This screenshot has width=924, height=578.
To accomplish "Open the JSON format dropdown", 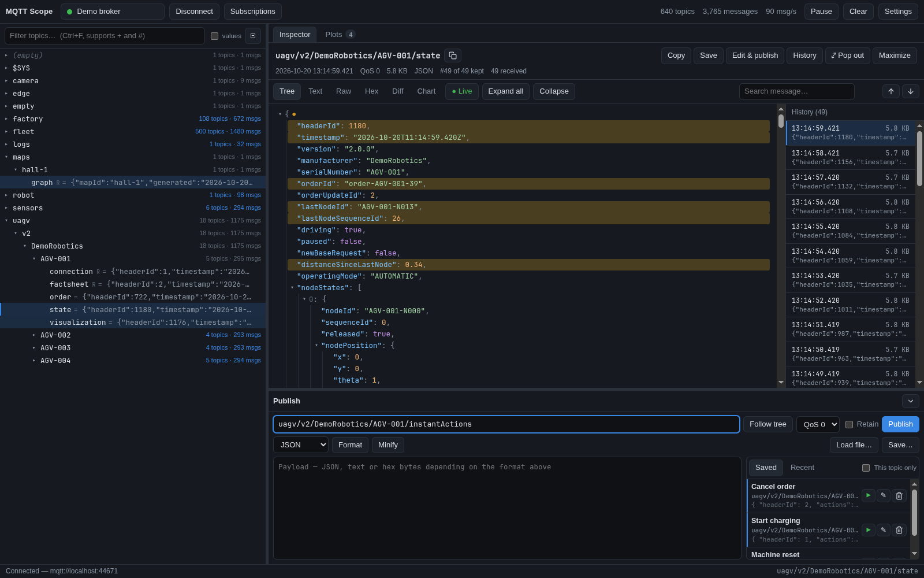I will click(x=301, y=444).
